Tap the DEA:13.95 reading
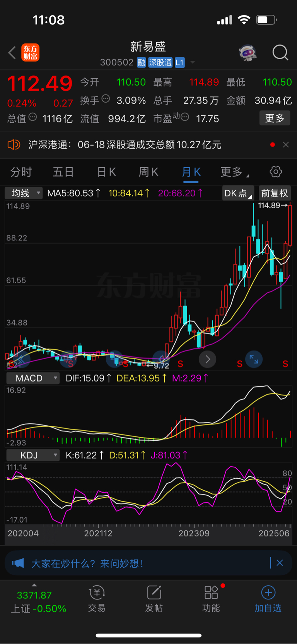The width and height of the screenshot is (297, 644). 142,378
